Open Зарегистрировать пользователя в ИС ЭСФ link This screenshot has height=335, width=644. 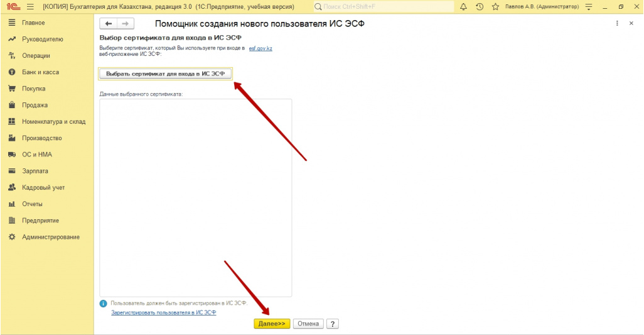pyautogui.click(x=163, y=312)
